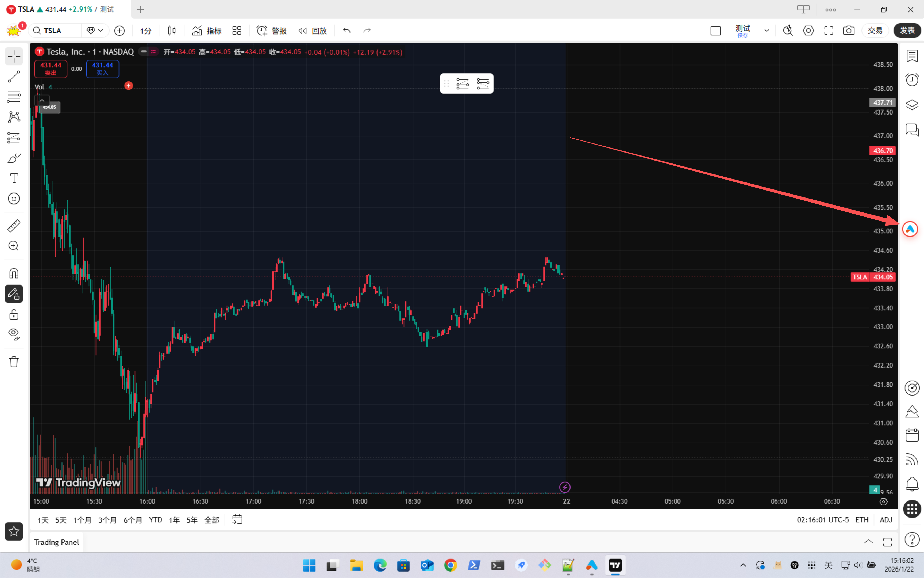Show hidden icons in system tray

(743, 565)
